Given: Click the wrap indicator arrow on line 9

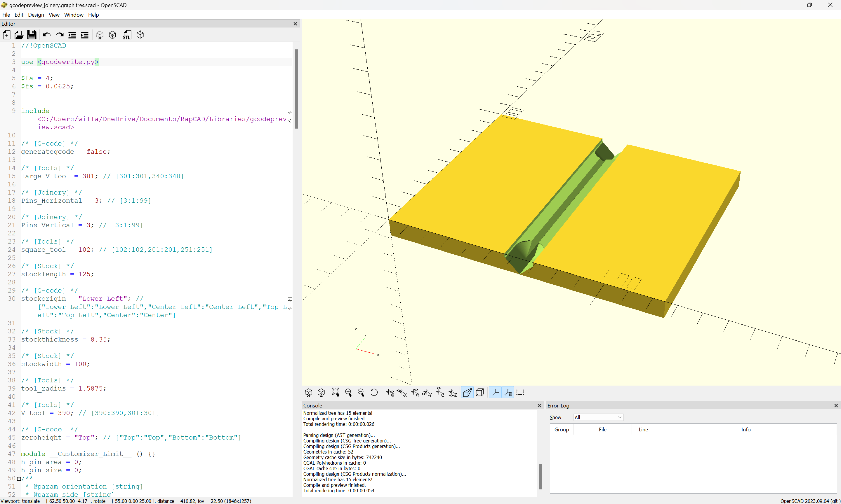Looking at the screenshot, I should coord(290,111).
